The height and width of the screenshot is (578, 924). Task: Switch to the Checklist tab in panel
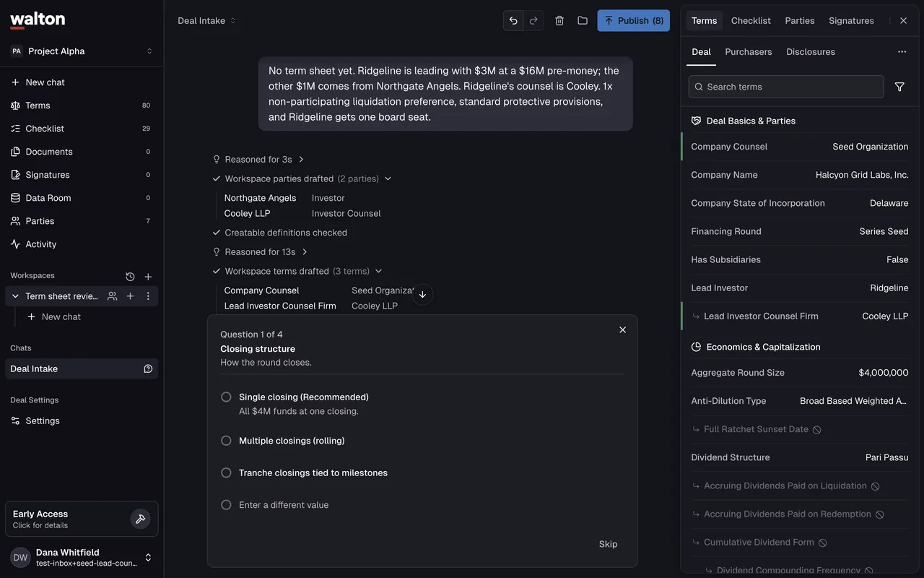tap(751, 20)
